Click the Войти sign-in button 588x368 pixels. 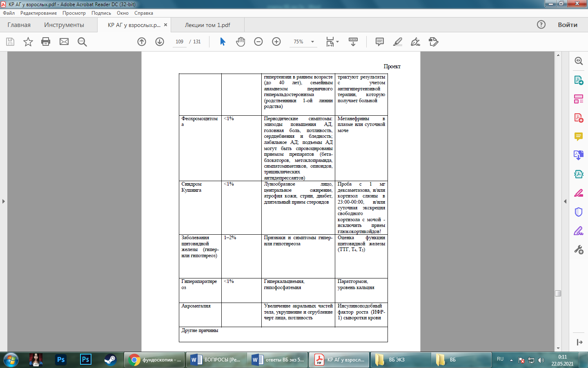(568, 25)
